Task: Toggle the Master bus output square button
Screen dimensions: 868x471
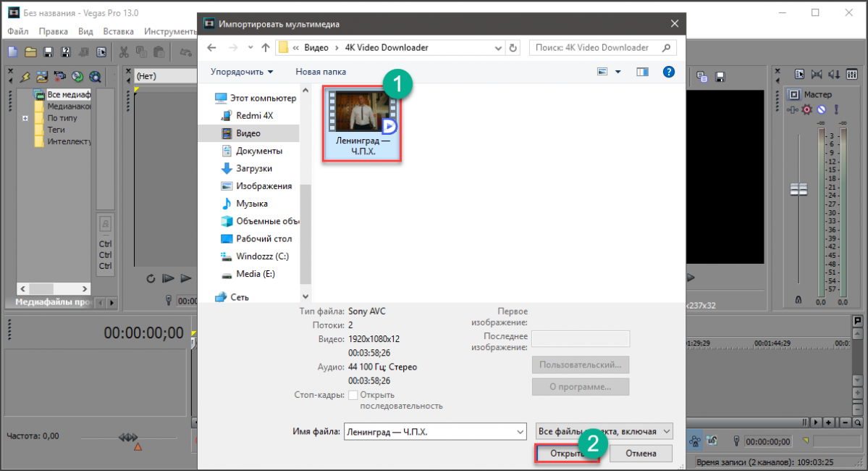Action: tap(794, 94)
